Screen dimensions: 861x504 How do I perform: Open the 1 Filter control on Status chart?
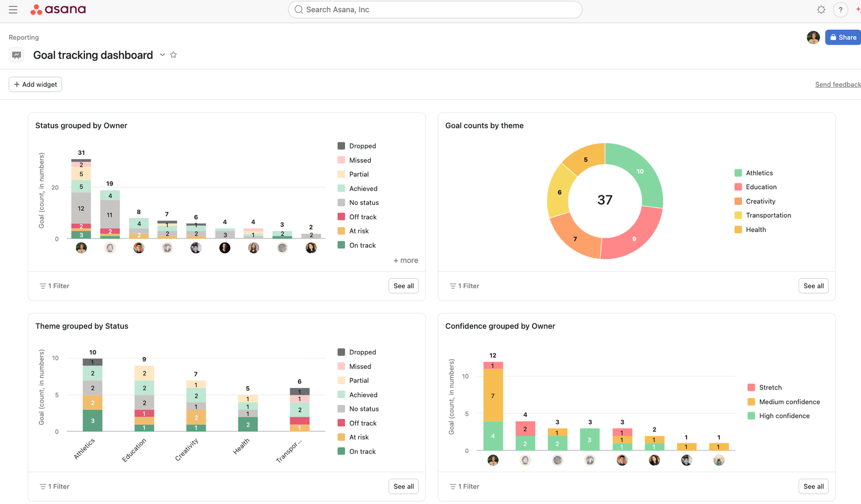click(x=54, y=286)
